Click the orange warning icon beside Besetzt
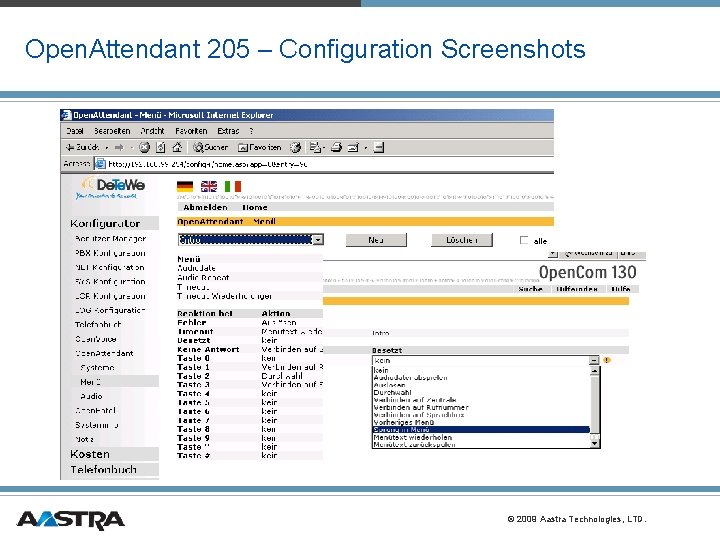 607,360
